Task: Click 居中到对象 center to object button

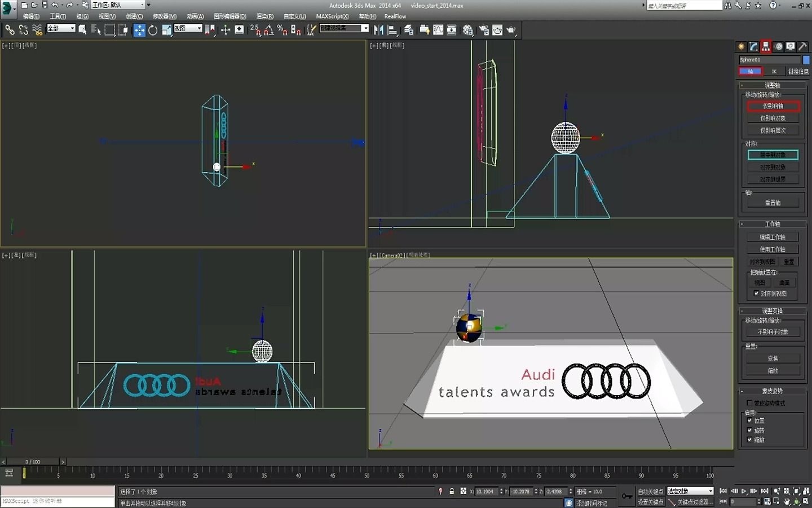Action: pos(773,155)
